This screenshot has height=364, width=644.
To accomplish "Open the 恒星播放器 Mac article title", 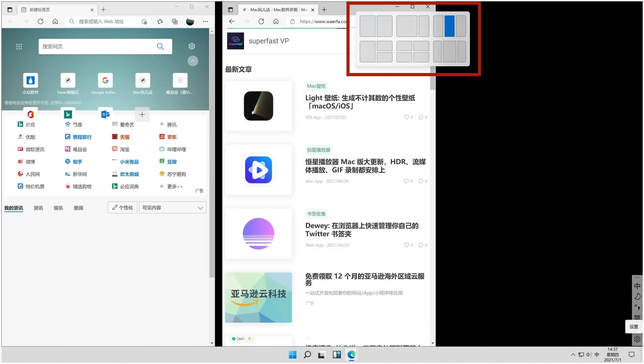I will pyautogui.click(x=365, y=166).
